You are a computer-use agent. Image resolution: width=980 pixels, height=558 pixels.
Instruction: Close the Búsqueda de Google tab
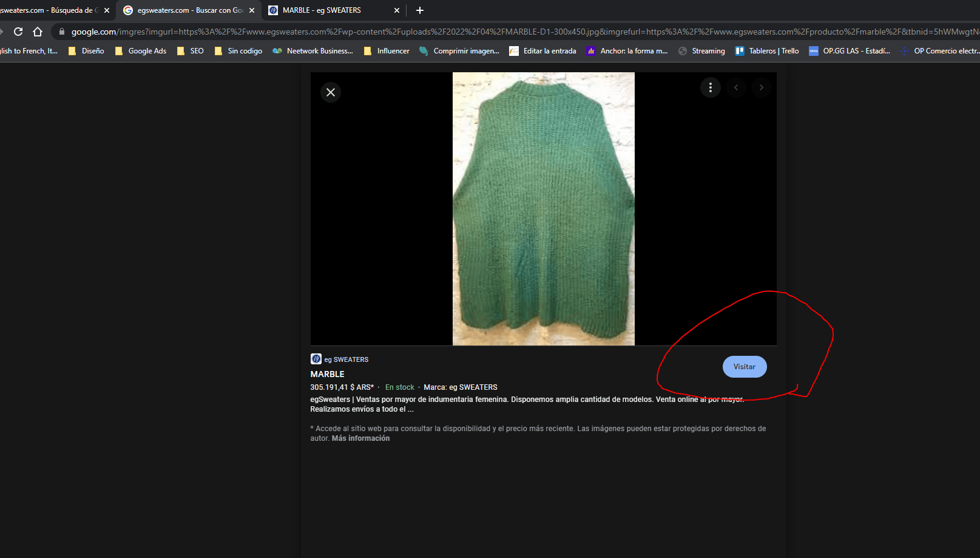tap(107, 10)
